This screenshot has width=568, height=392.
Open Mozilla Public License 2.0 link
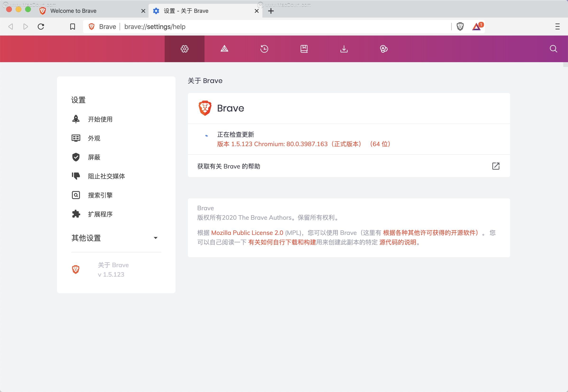pyautogui.click(x=247, y=233)
